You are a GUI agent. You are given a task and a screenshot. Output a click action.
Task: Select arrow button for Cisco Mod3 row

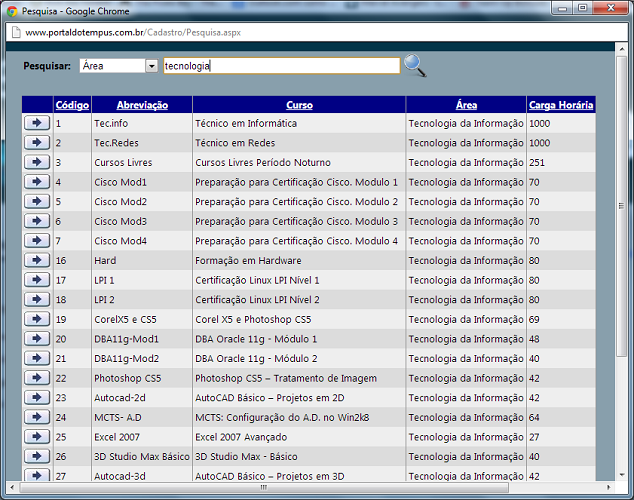pyautogui.click(x=37, y=221)
